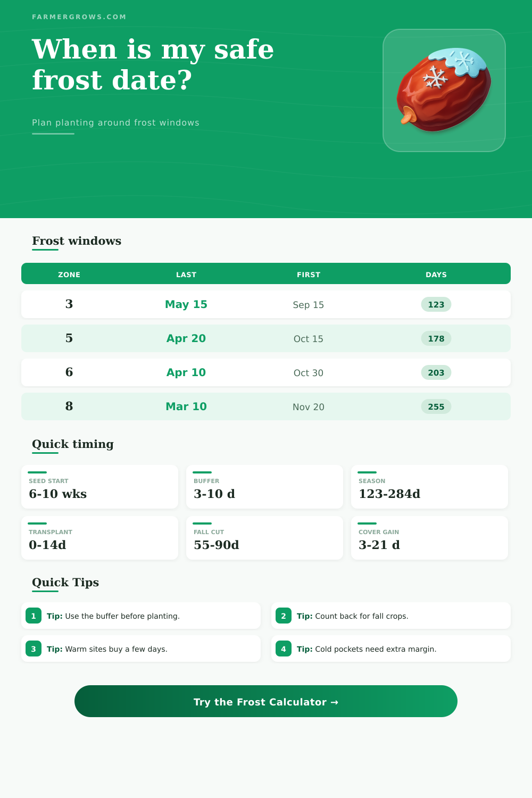Open the FARMERGROWS.COM site label
Screen dimensions: 532x798
79,17
